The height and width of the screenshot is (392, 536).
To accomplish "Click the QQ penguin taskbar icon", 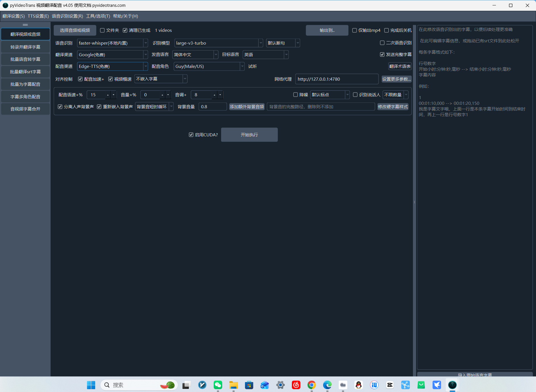I will 359,385.
